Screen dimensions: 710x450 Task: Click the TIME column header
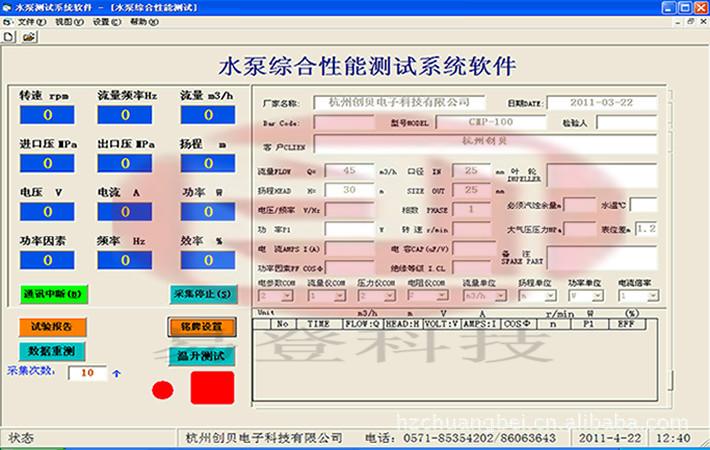(x=319, y=324)
